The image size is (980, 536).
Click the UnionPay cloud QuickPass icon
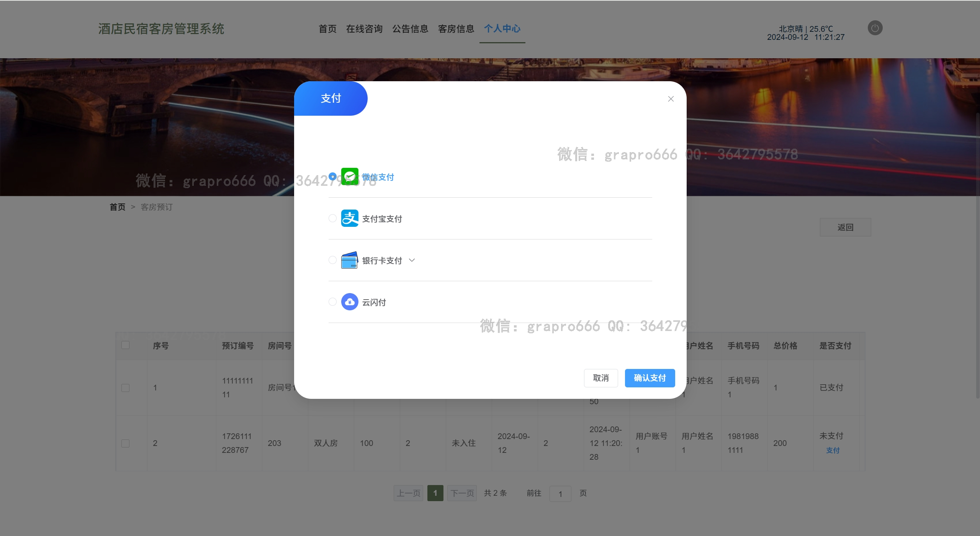pos(349,302)
